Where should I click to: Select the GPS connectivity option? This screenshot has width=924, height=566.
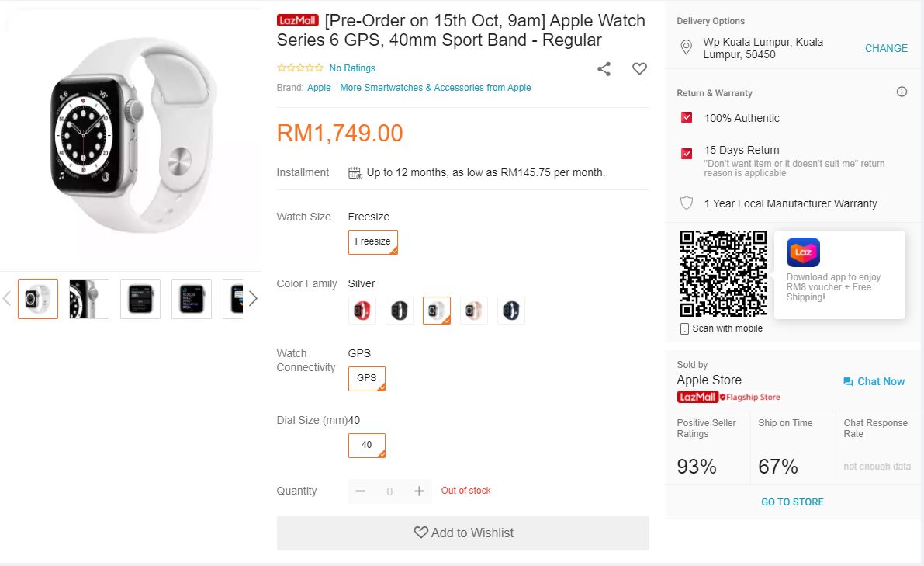367,379
